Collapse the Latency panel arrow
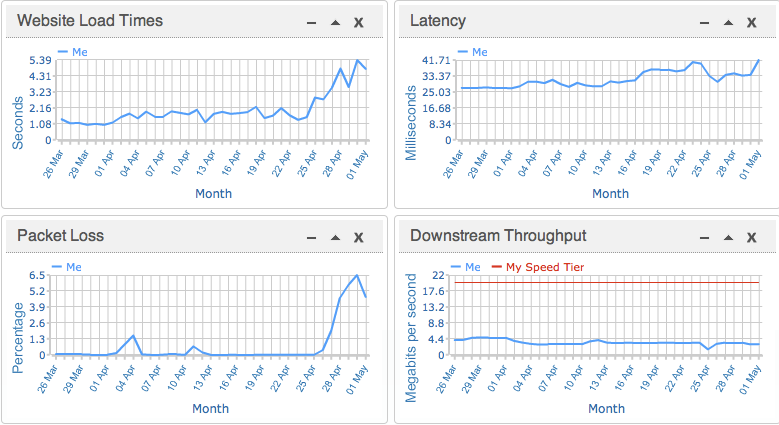 coord(728,22)
